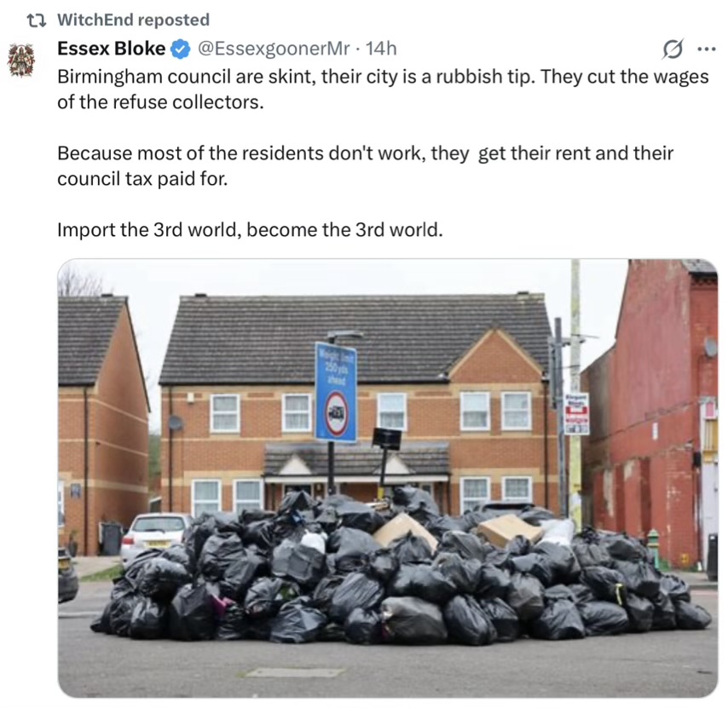Click the road surface below the rubbish bags
This screenshot has width=728, height=708.
click(388, 669)
